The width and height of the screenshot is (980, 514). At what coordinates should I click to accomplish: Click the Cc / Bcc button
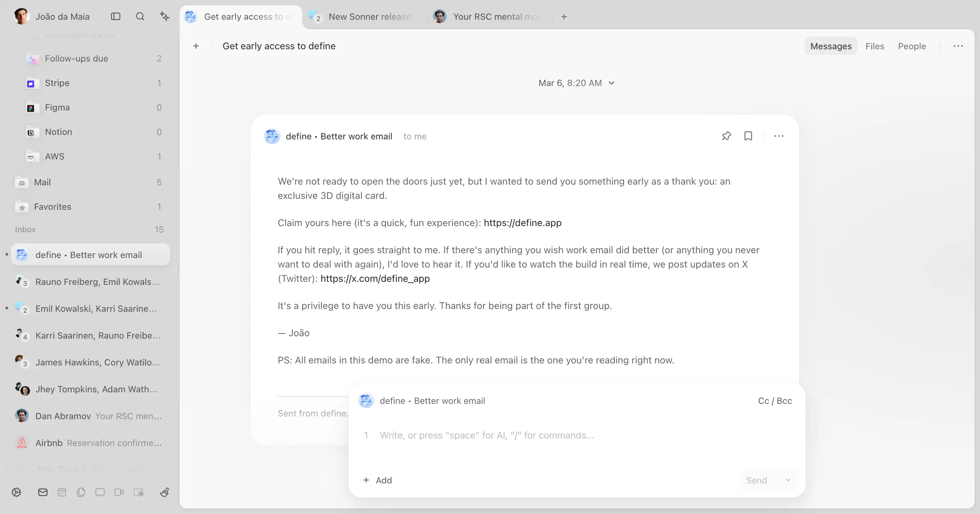coord(774,401)
